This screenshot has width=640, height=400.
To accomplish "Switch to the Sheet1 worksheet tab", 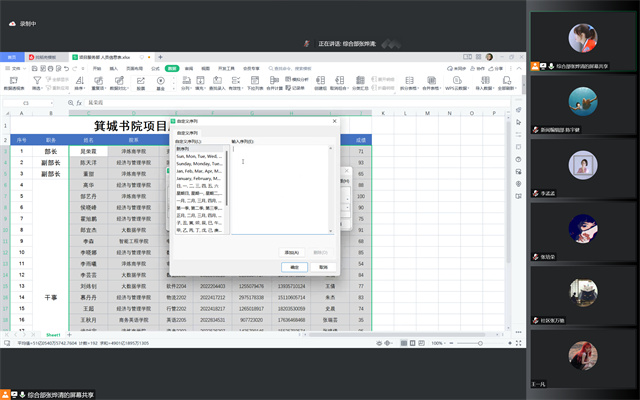I will [53, 334].
